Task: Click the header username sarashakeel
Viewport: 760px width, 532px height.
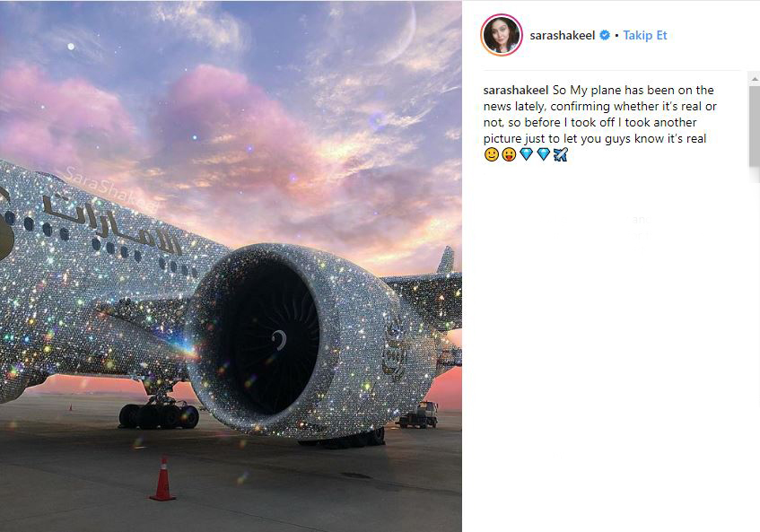Action: pyautogui.click(x=563, y=35)
